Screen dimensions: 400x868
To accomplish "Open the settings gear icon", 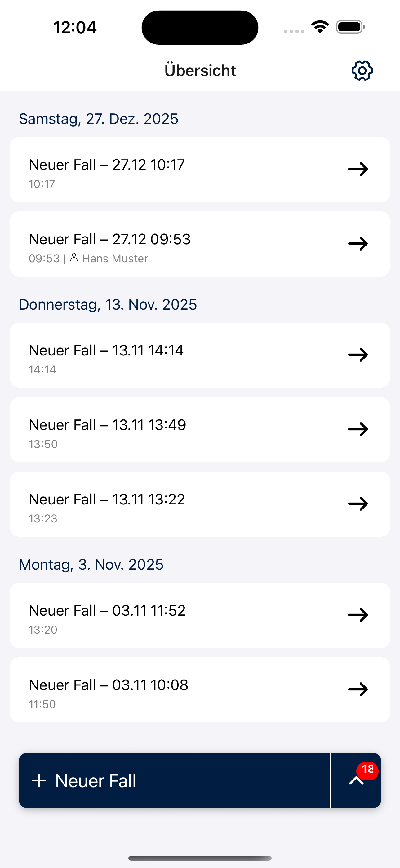I will pos(362,71).
